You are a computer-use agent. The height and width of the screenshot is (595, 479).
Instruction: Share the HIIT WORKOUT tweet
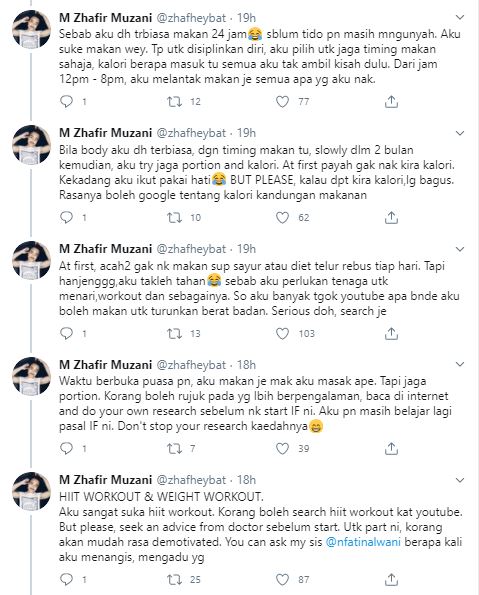391,579
